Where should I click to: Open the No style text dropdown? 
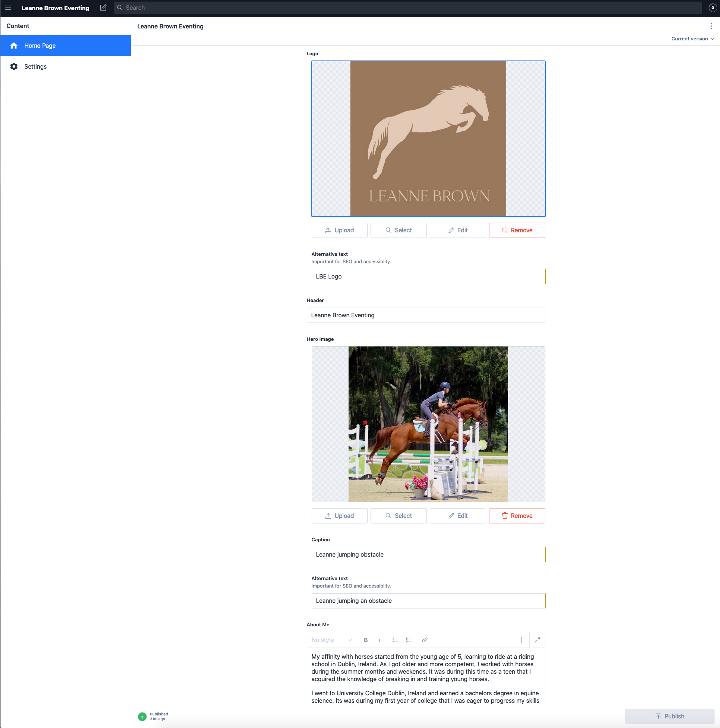(x=331, y=640)
